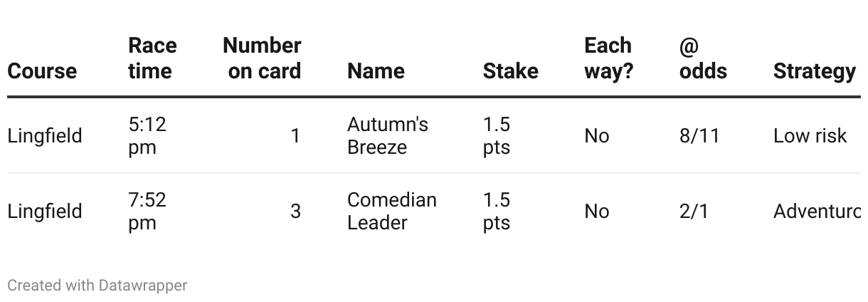This screenshot has width=868, height=302.
Task: Click the Course column header
Action: click(x=42, y=71)
